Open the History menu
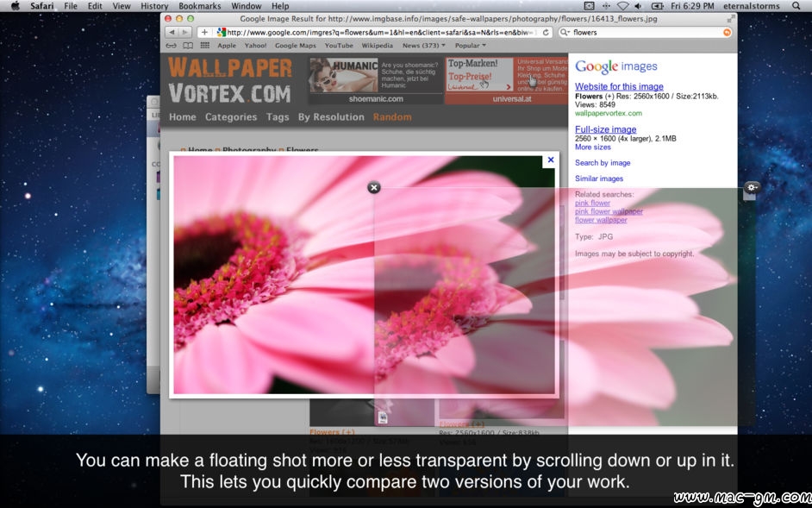The height and width of the screenshot is (508, 812). click(154, 6)
